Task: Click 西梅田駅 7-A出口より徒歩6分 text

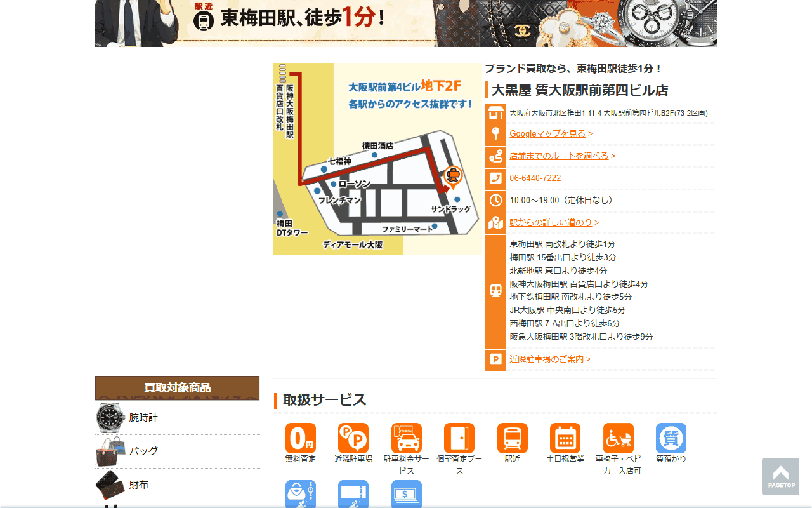Action: point(565,324)
